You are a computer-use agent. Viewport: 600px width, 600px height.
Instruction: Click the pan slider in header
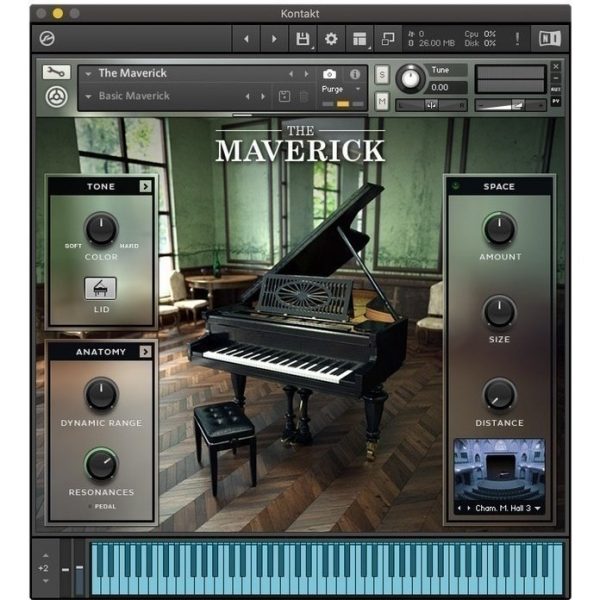tap(431, 105)
